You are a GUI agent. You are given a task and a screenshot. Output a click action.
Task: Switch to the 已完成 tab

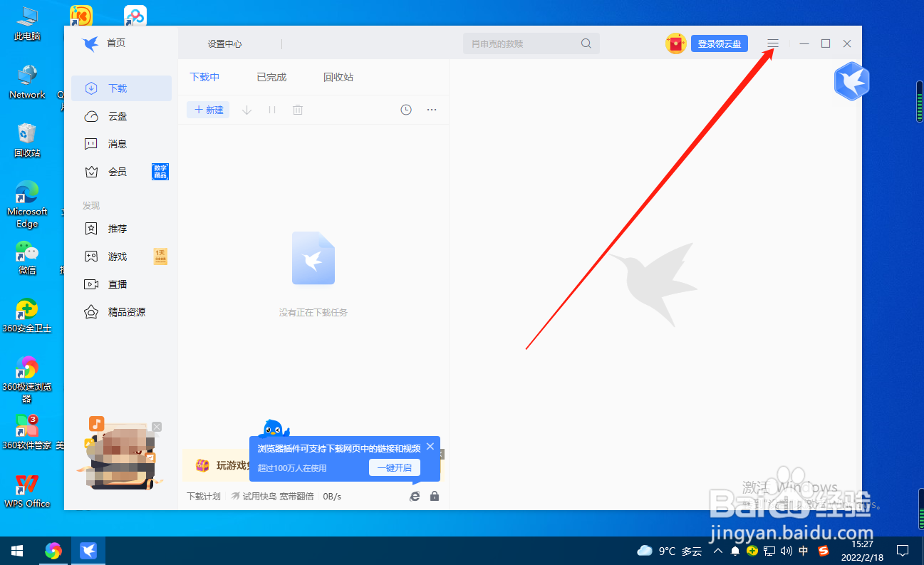[271, 77]
